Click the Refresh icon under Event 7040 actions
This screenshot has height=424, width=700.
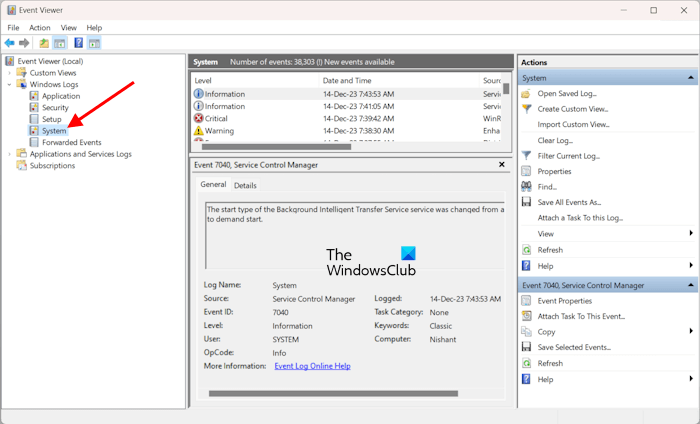(526, 363)
